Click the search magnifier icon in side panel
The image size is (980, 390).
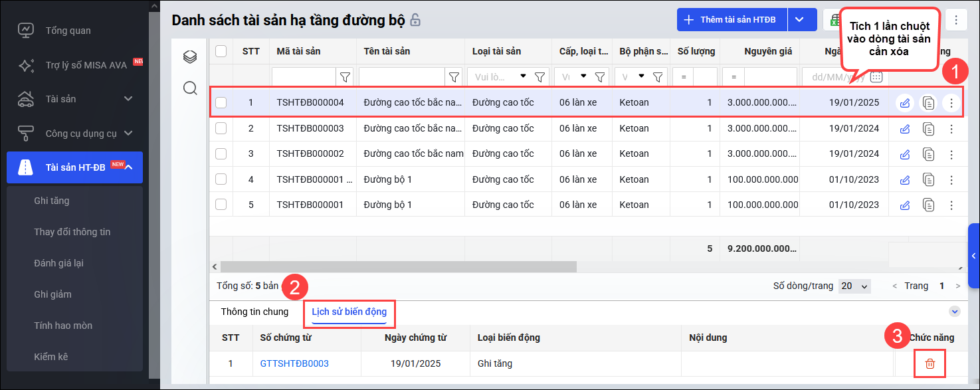coord(190,88)
